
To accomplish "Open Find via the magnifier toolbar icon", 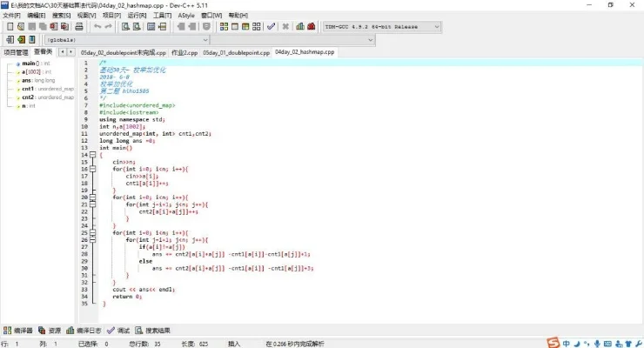I will click(x=125, y=27).
